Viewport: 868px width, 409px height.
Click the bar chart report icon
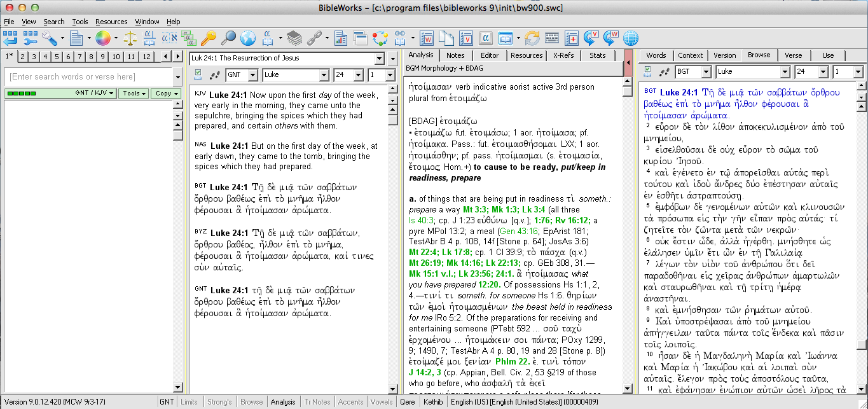pos(341,38)
